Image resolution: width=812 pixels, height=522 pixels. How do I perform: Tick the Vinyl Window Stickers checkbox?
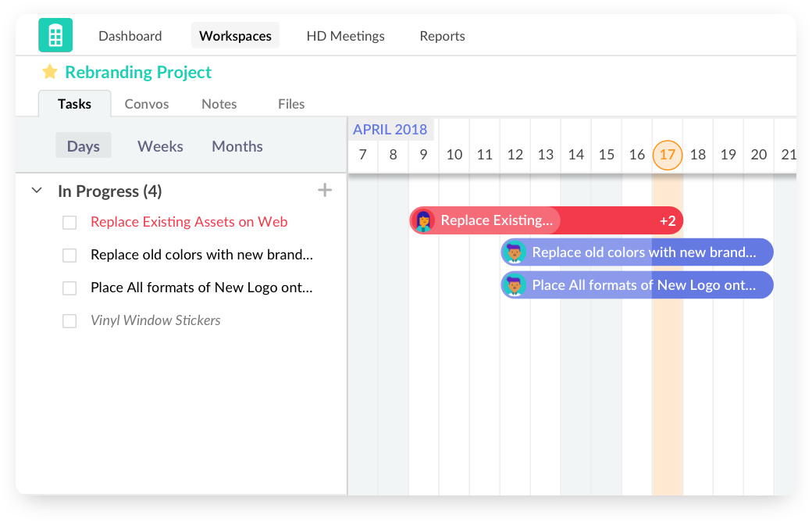coord(69,321)
